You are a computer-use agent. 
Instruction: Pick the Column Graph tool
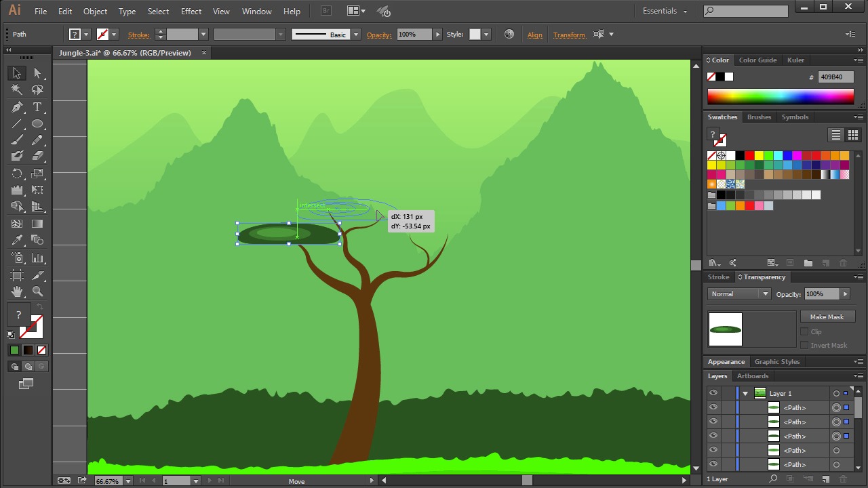pos(37,258)
